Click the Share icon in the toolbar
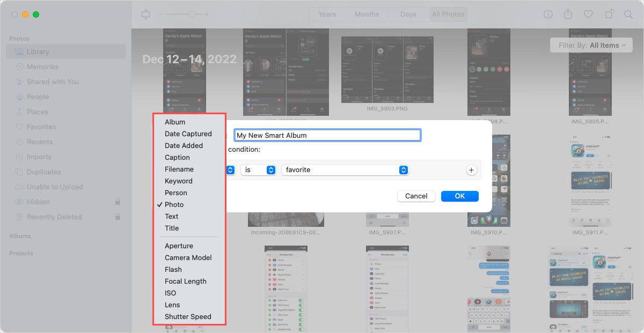This screenshot has width=644, height=333. click(x=568, y=14)
